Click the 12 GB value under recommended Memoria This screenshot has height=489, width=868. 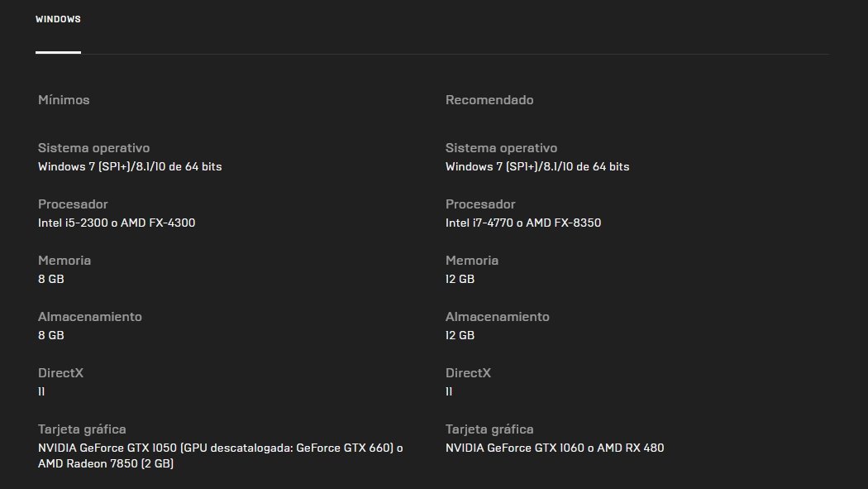click(460, 279)
